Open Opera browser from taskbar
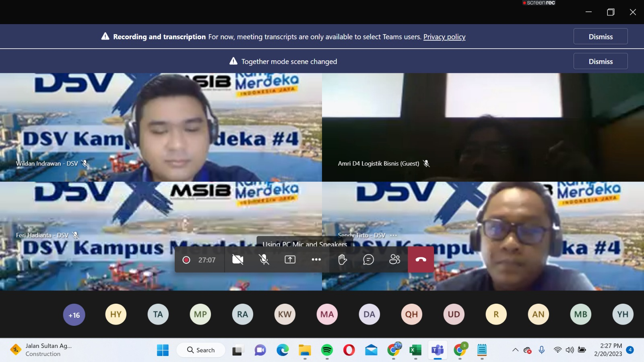Image resolution: width=644 pixels, height=362 pixels. click(x=349, y=350)
